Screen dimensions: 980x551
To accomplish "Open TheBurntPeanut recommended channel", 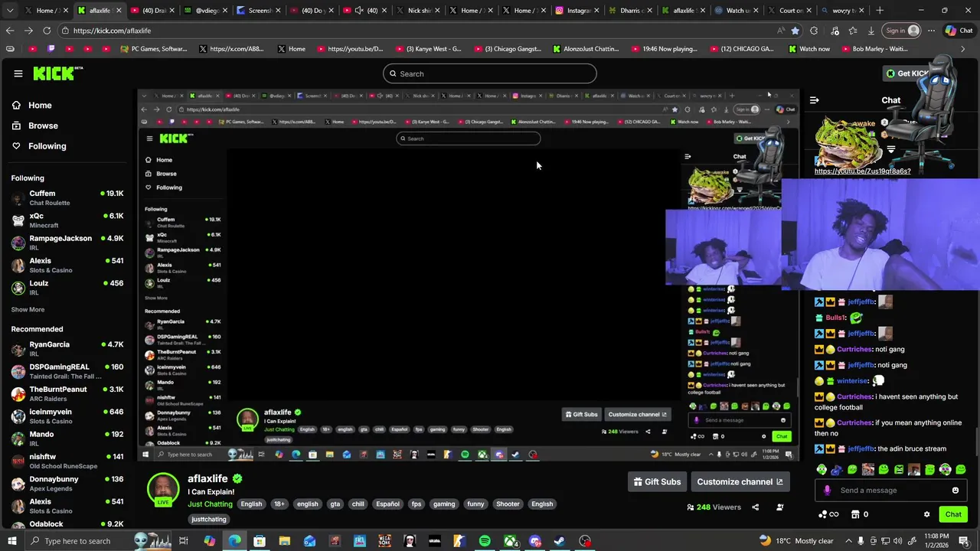I will click(x=67, y=393).
